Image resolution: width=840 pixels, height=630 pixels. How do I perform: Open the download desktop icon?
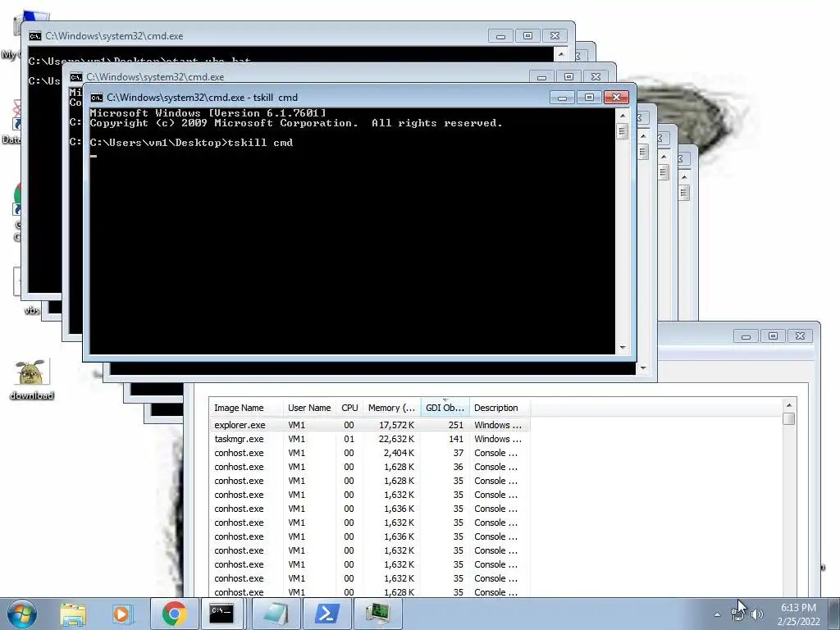click(32, 380)
